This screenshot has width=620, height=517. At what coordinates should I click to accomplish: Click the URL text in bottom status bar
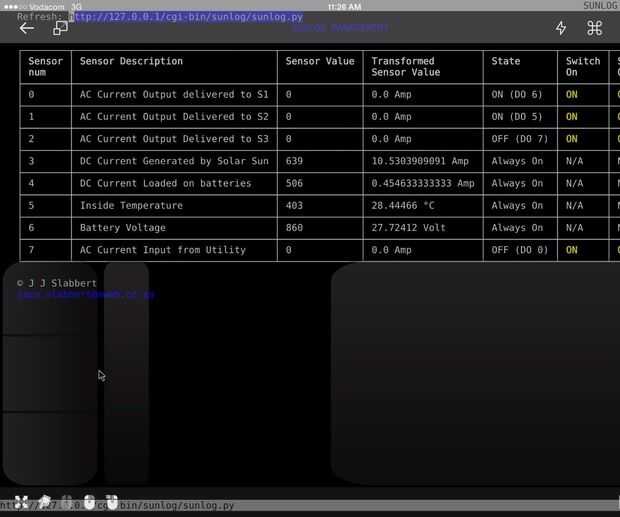[117, 506]
